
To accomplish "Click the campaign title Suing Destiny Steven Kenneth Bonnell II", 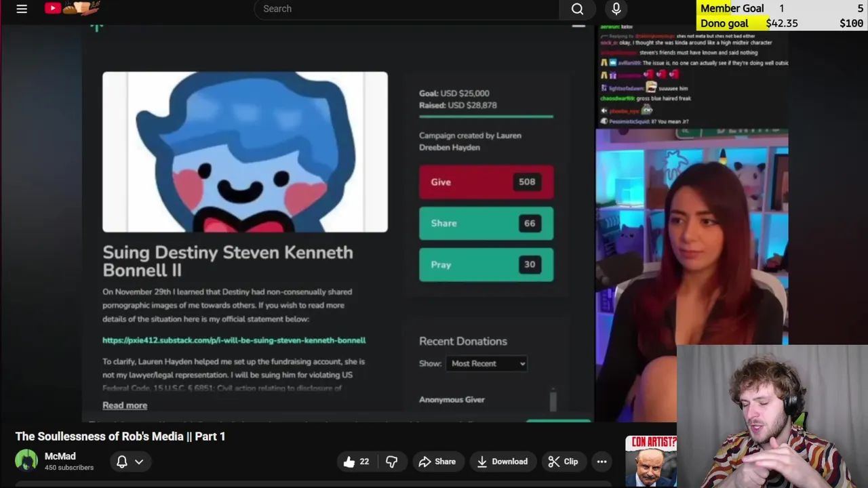I will pos(228,261).
